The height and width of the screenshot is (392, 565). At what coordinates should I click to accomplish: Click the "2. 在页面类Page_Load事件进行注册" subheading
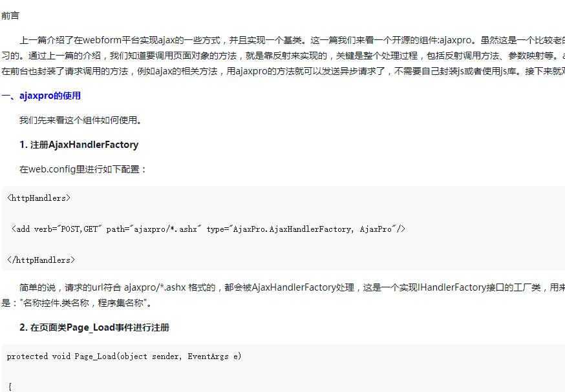click(x=94, y=327)
